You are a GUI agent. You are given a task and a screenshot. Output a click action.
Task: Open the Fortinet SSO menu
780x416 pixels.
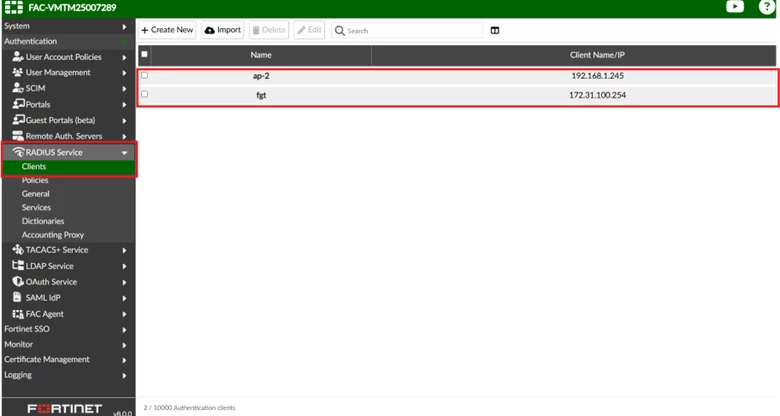(x=27, y=329)
